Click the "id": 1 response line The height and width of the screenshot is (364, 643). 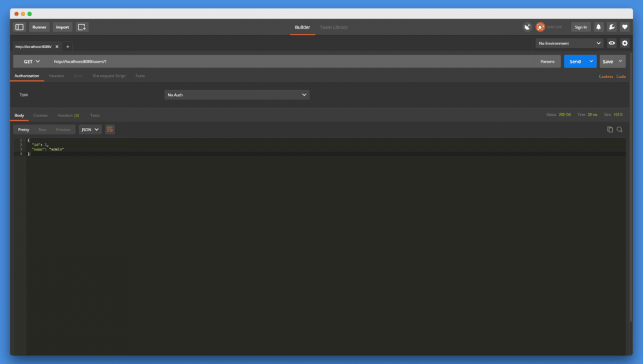coord(40,145)
